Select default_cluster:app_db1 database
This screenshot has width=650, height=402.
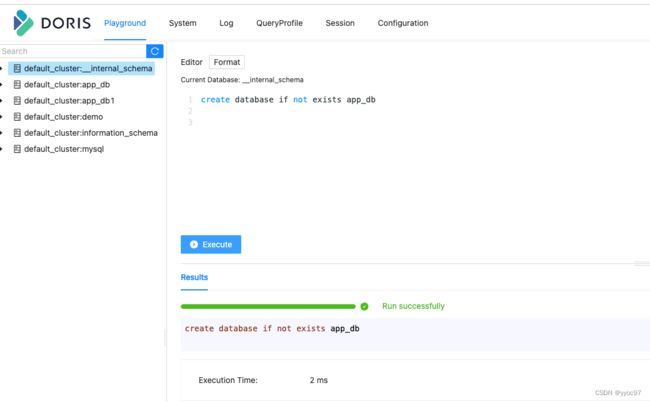(x=69, y=101)
